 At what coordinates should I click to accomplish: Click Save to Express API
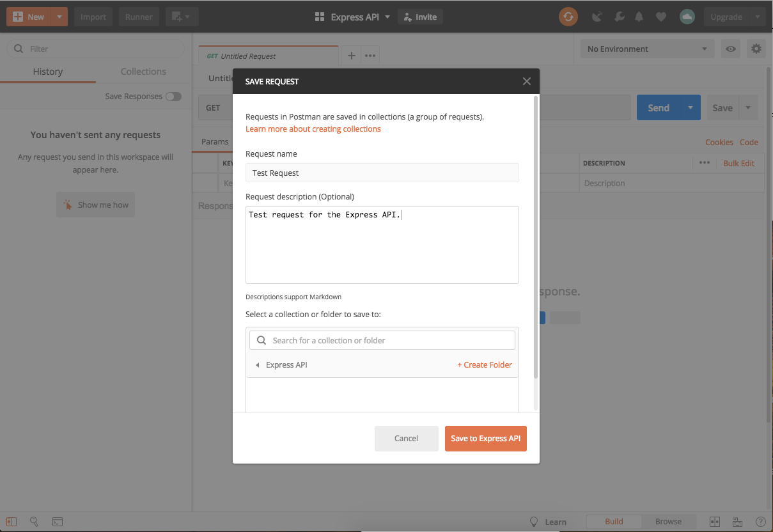(x=485, y=439)
